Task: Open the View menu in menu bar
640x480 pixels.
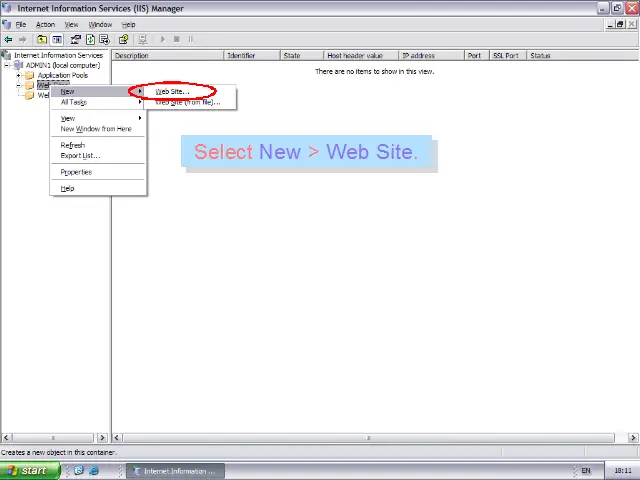Action: [x=71, y=24]
